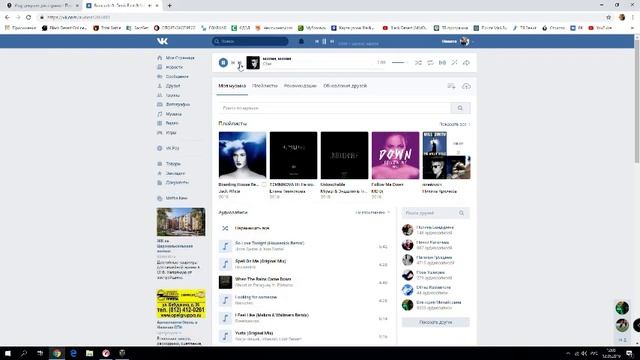640x360 pixels.
Task: Click the apartment building ad image in the sidebar
Action: tap(181, 222)
